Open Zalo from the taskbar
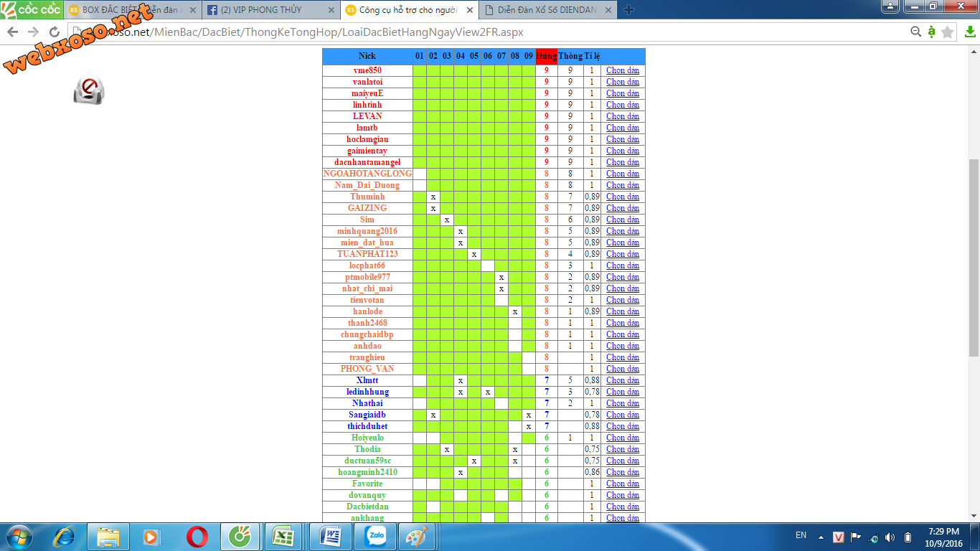 (375, 537)
